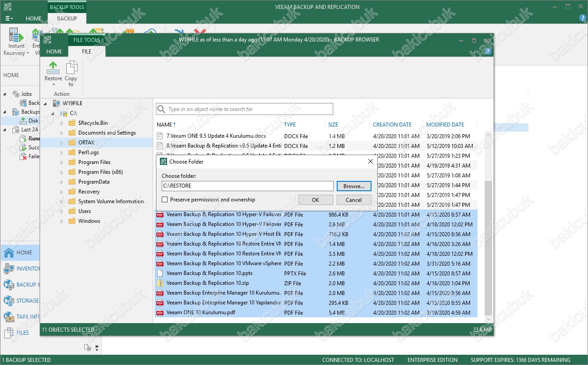This screenshot has height=365, width=588.
Task: Open the INVENTORY view icon
Action: tap(9, 269)
